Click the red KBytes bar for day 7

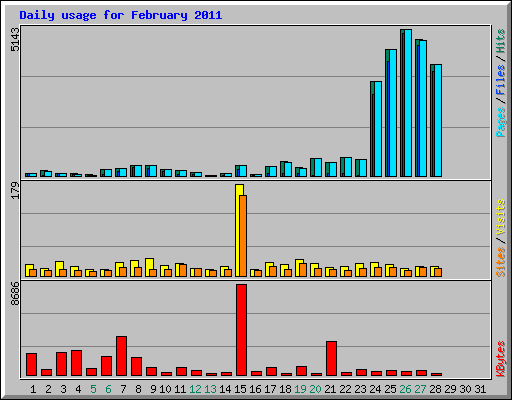tap(121, 356)
